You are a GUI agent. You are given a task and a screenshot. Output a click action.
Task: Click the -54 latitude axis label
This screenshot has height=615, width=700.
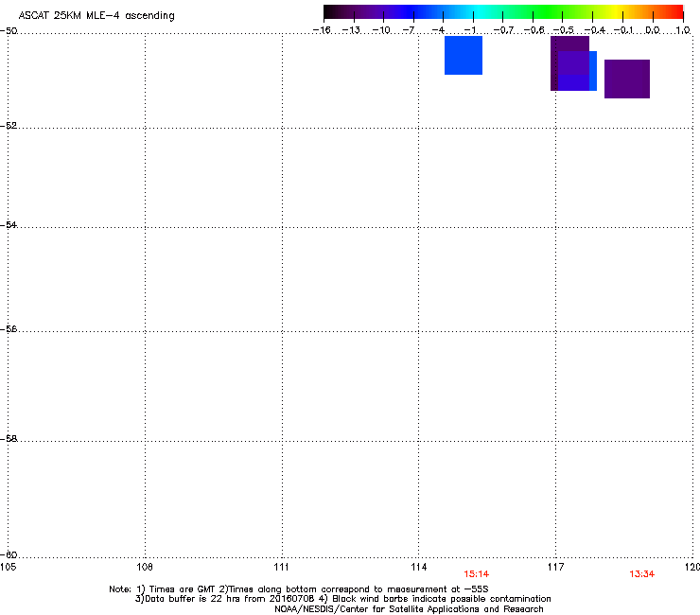[9, 224]
